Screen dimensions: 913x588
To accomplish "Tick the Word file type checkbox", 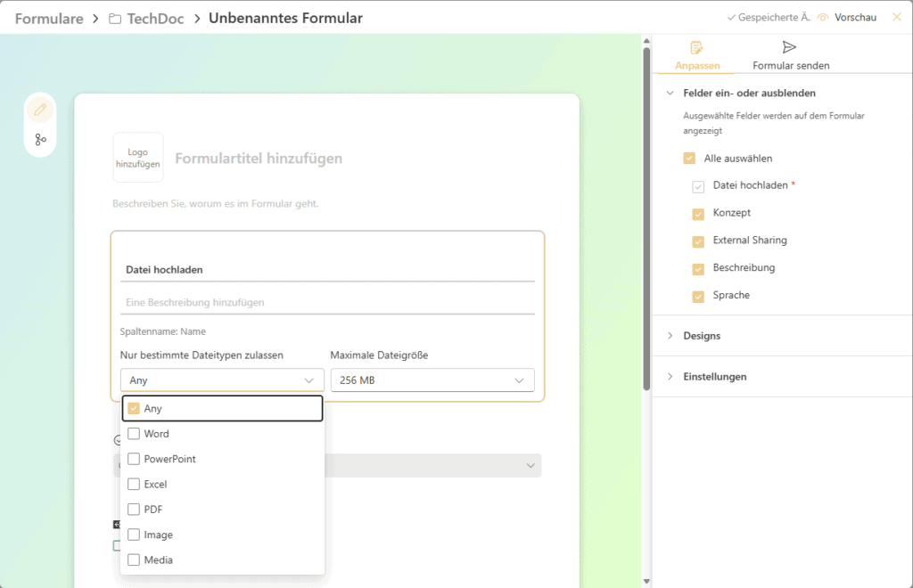I will pyautogui.click(x=134, y=434).
